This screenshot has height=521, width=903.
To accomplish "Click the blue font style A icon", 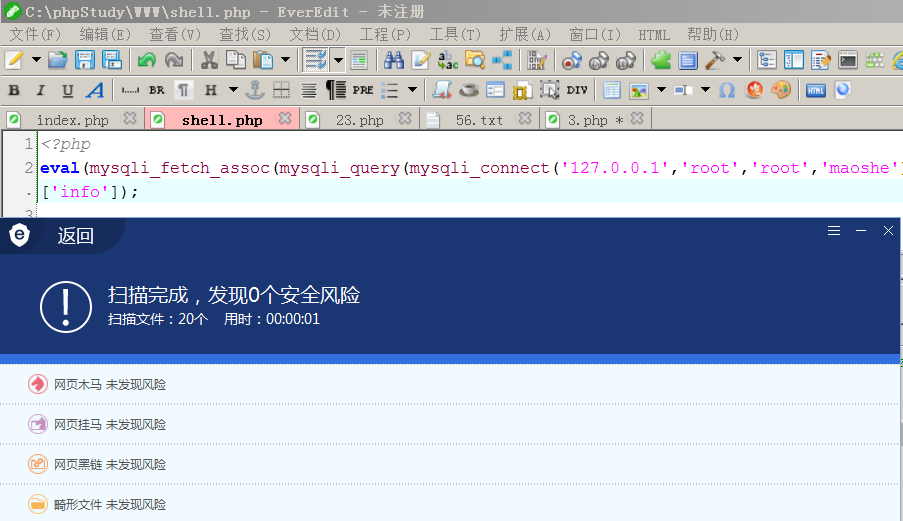I will pyautogui.click(x=95, y=90).
